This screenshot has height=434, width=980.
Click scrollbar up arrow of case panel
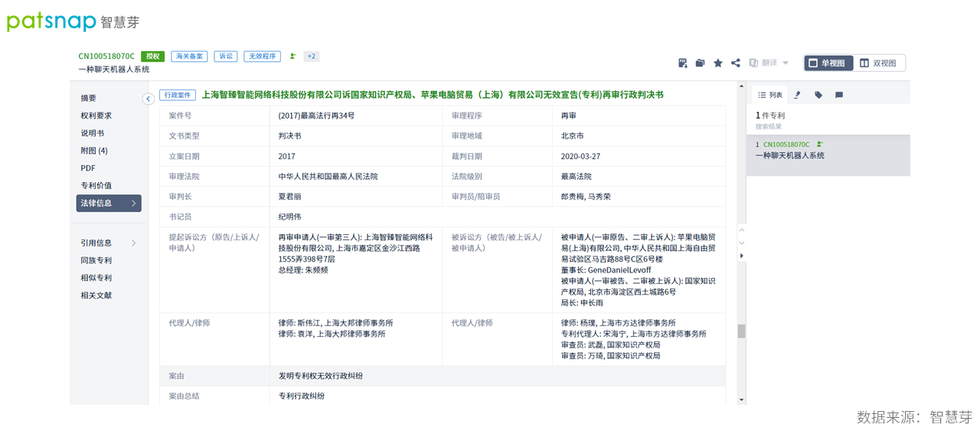pos(741,86)
